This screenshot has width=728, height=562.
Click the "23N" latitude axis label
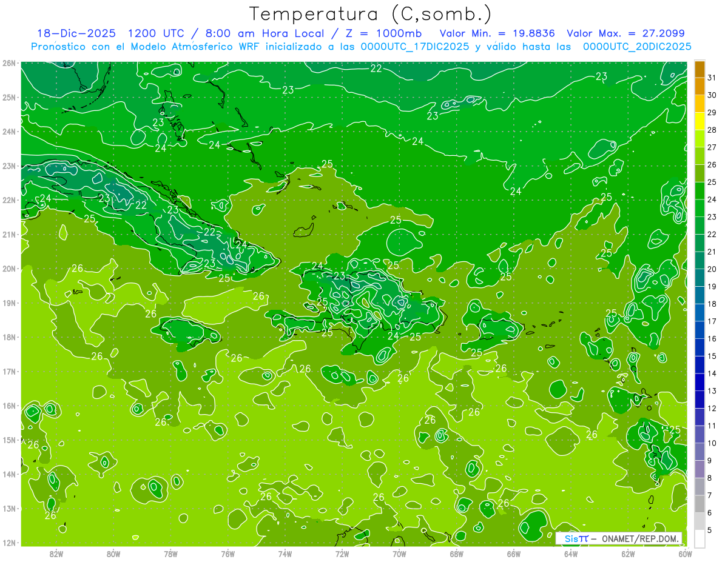click(9, 166)
